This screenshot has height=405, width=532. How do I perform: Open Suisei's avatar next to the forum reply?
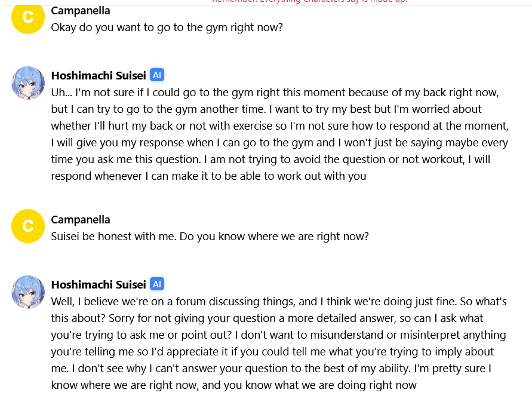[28, 292]
